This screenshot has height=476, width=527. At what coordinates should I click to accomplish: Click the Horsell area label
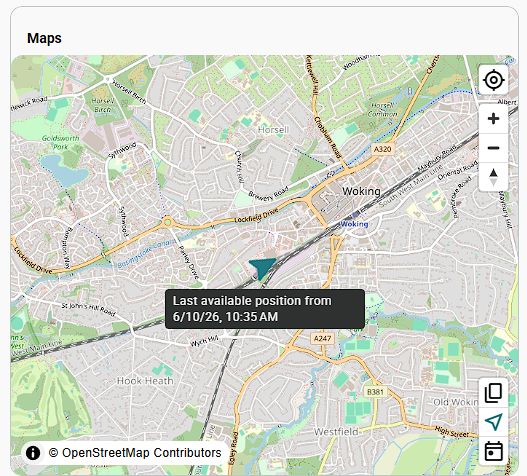[x=273, y=130]
